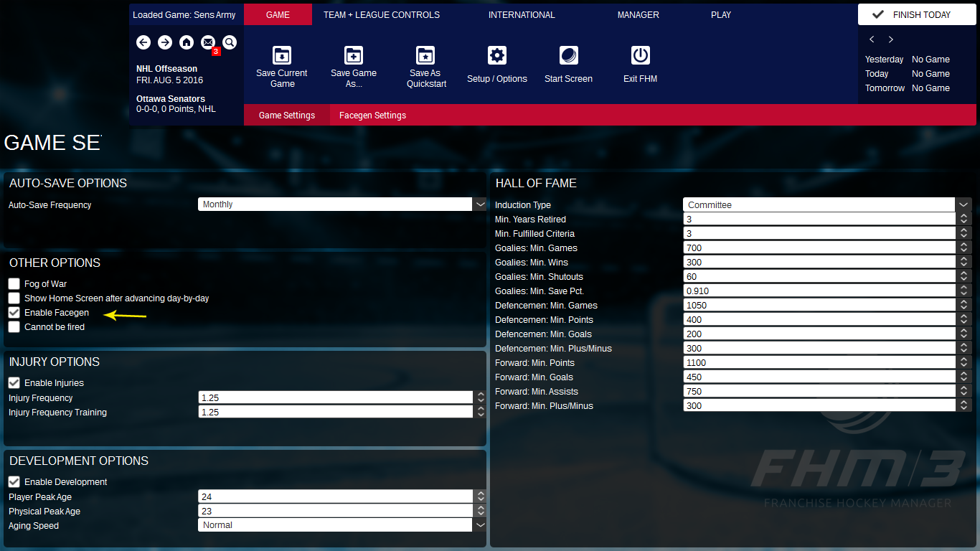The image size is (980, 551).
Task: Click Forward: Min. Goals field
Action: pyautogui.click(x=821, y=377)
